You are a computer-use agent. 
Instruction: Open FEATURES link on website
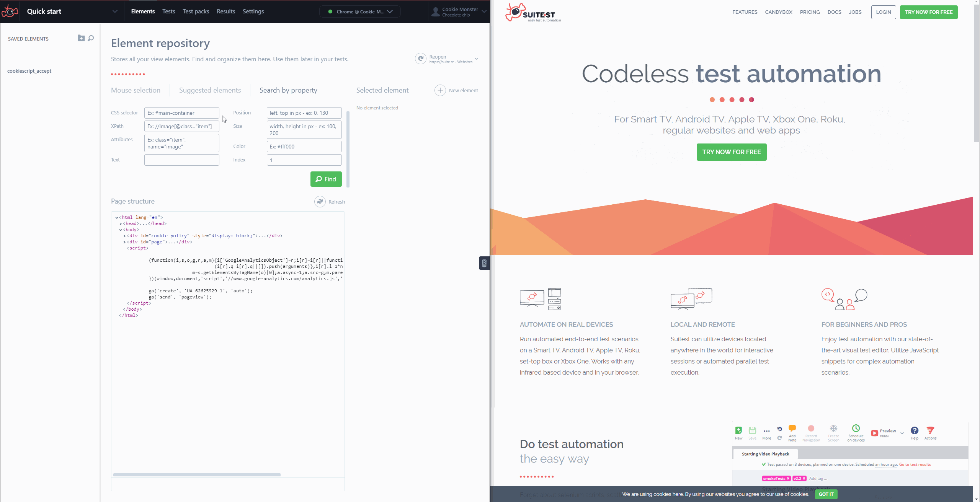(745, 12)
